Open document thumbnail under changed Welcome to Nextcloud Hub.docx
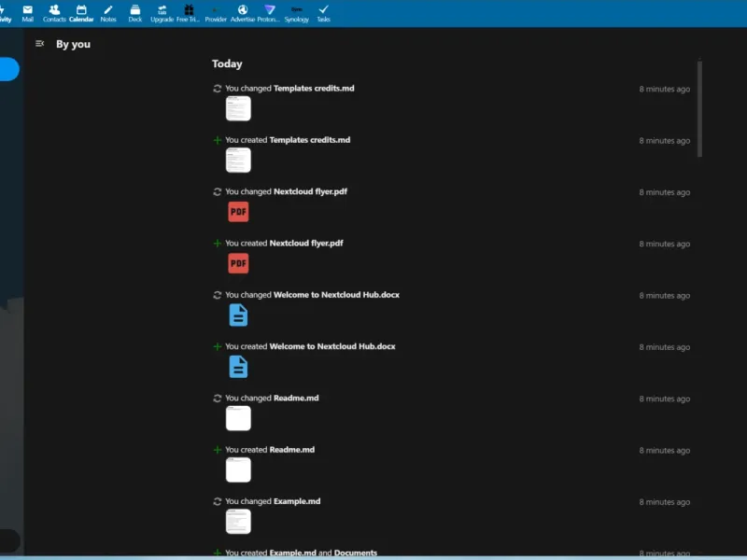Image resolution: width=747 pixels, height=560 pixels. pyautogui.click(x=238, y=315)
